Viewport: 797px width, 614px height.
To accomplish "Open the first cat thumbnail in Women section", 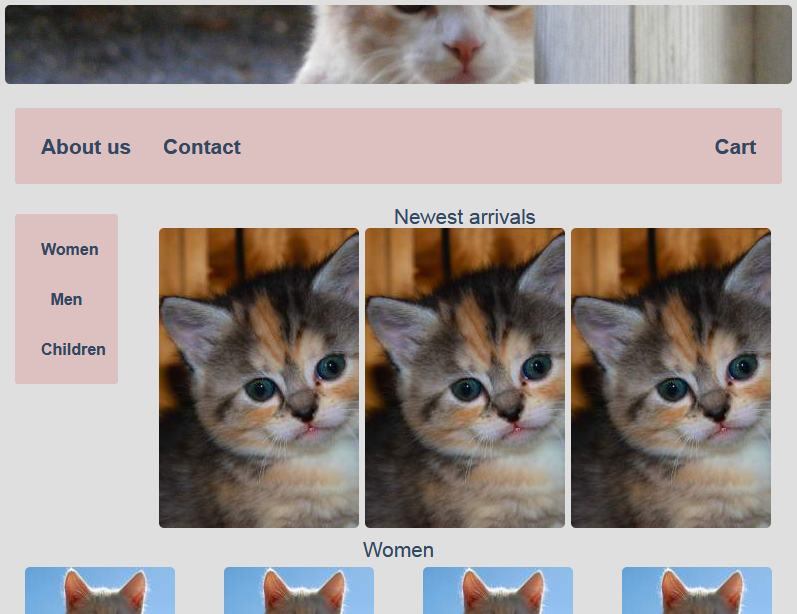I will pos(100,591).
